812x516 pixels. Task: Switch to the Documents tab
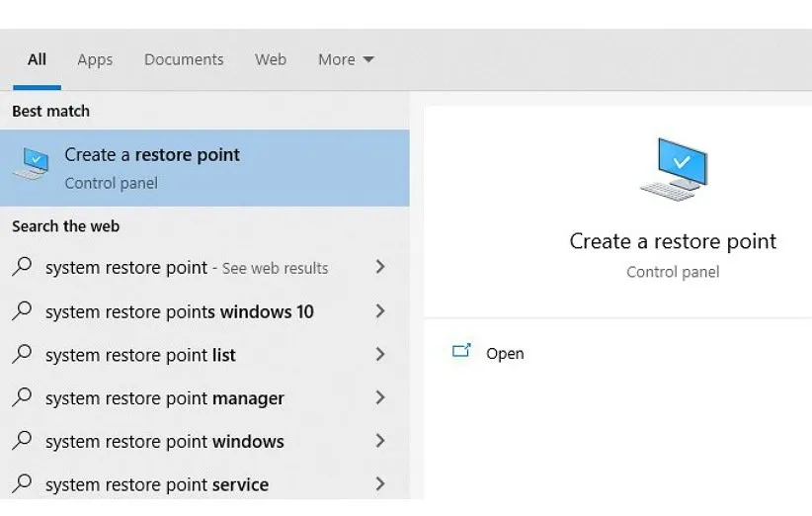tap(184, 59)
